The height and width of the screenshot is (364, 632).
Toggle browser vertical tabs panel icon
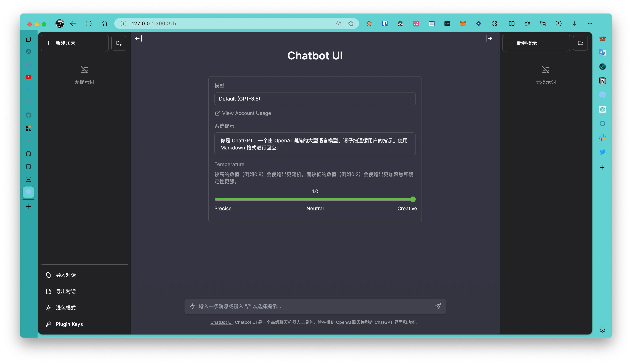(28, 39)
